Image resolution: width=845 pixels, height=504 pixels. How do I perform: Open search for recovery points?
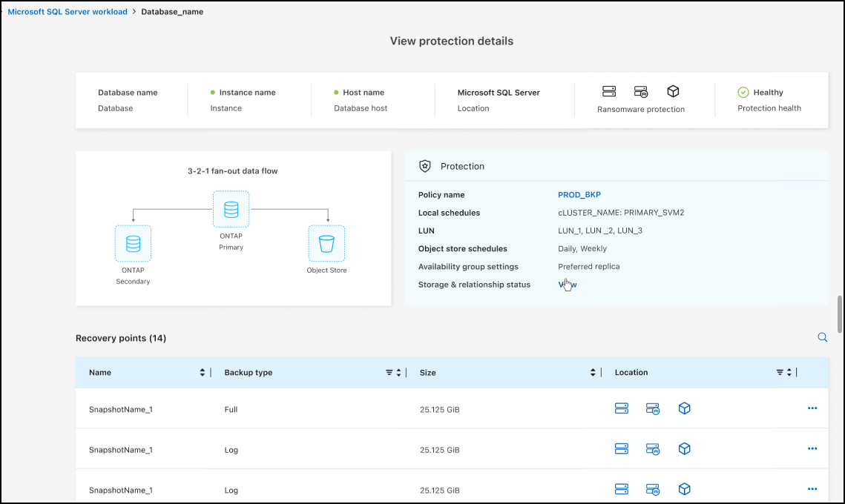coord(822,337)
